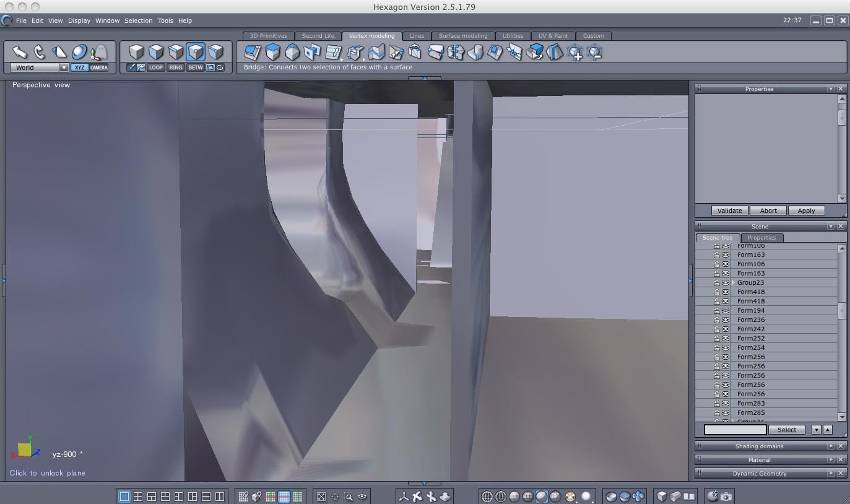Enable RING selection mode
The image size is (850, 504).
pyautogui.click(x=176, y=67)
